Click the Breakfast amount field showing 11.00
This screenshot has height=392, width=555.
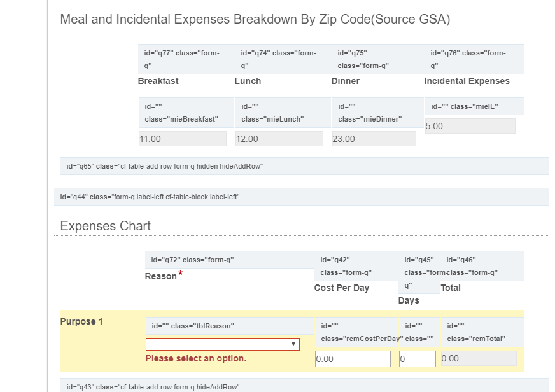pos(182,139)
